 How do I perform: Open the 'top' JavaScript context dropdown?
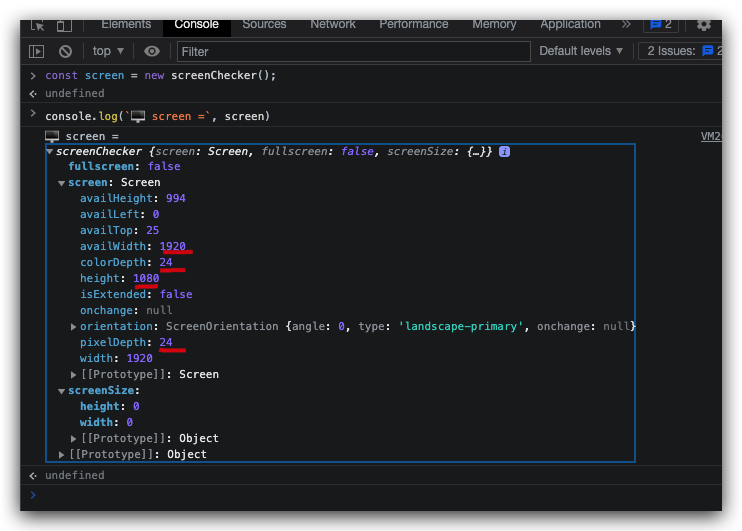click(x=108, y=51)
